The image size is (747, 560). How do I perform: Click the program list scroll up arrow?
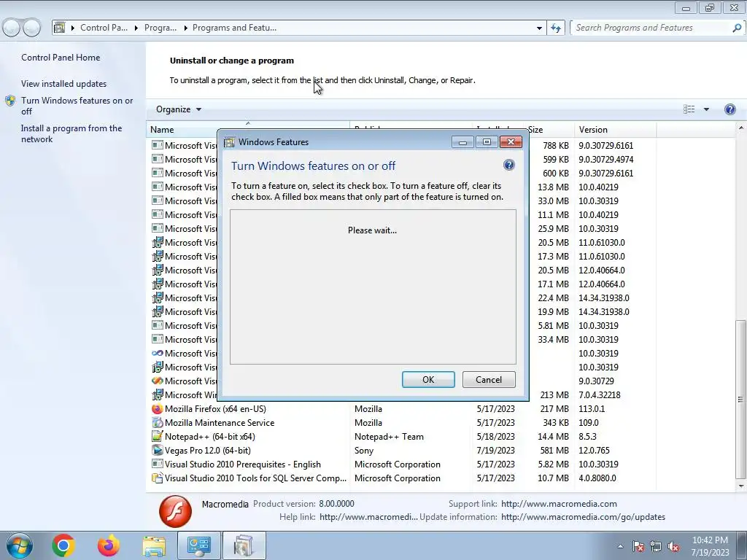coord(741,128)
